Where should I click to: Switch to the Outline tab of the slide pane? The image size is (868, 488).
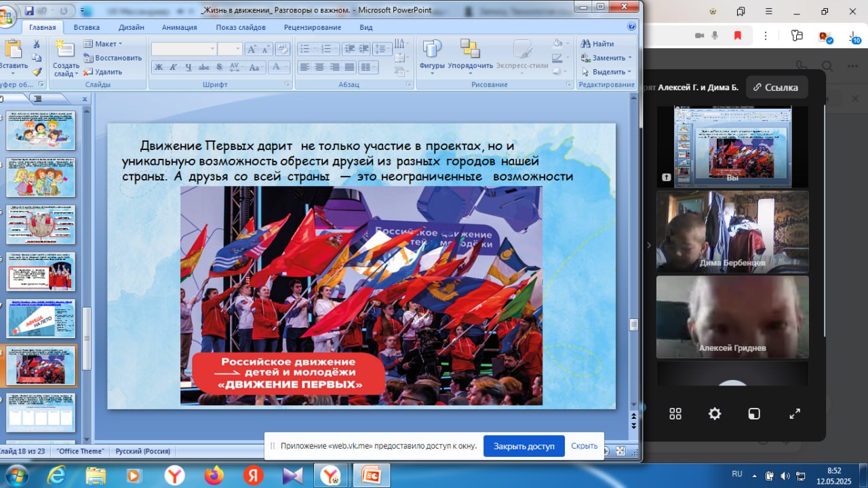38,99
